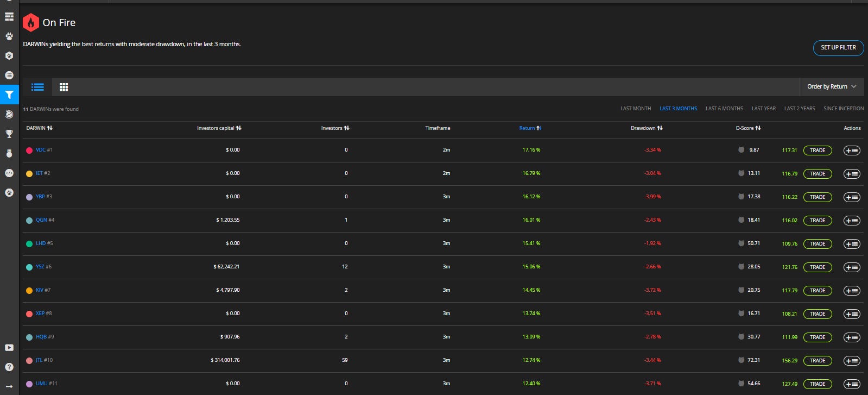Screen dimensions: 868x395
Task: Toggle sort by Drawdown column
Action: point(647,128)
